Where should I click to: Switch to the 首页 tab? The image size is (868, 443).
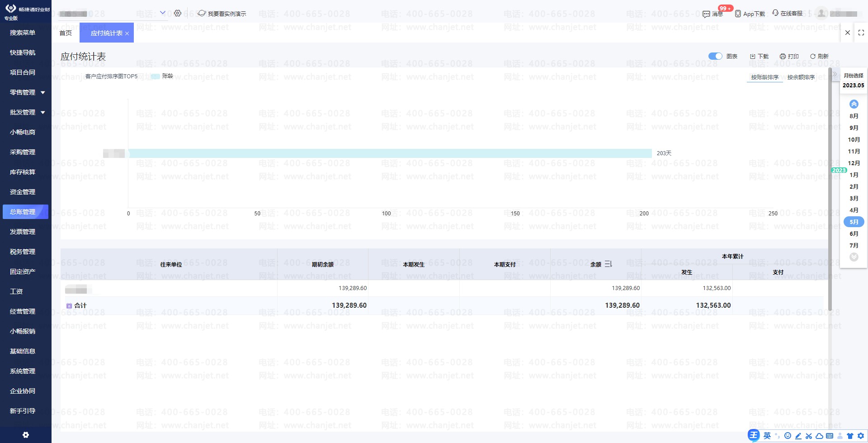66,33
